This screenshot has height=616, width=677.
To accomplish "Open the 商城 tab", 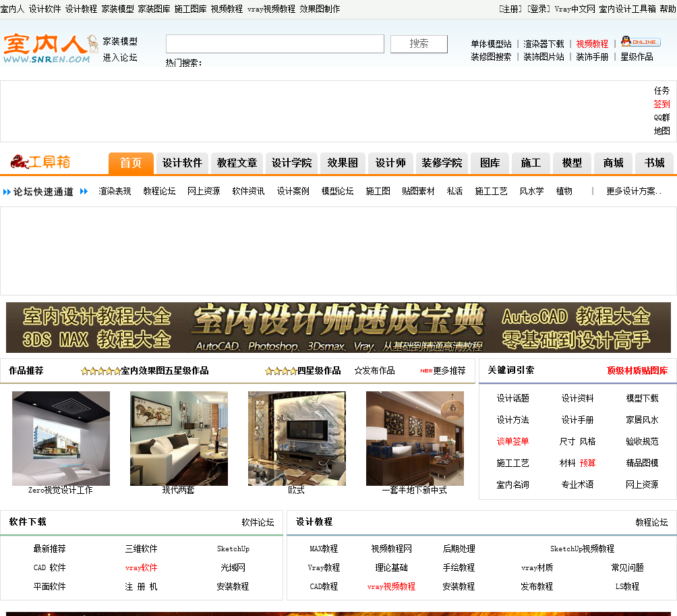I will click(613, 163).
